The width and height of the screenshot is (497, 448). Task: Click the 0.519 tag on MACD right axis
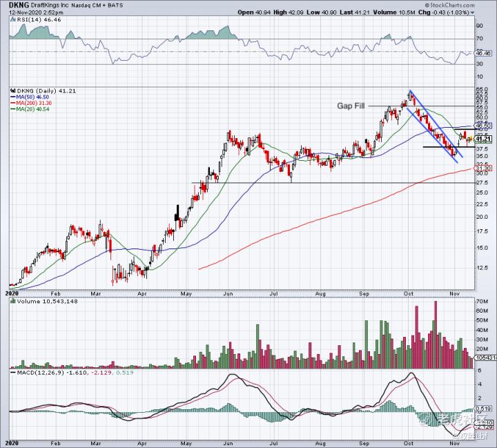(x=483, y=409)
